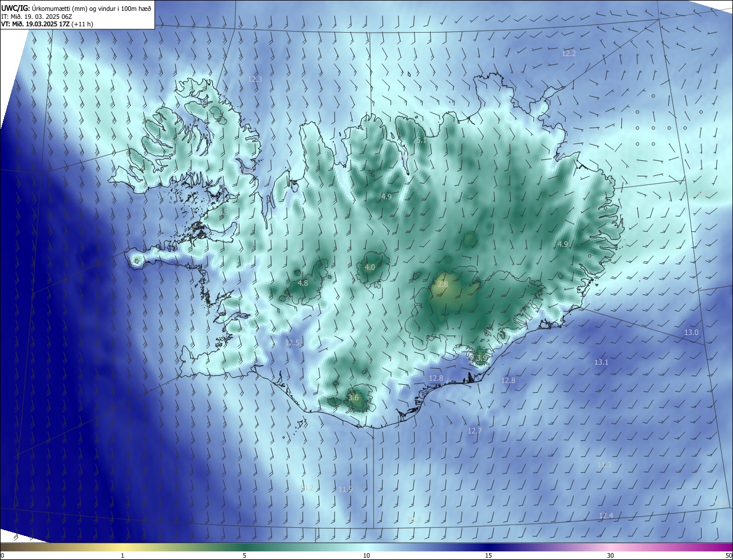Click the 15 tick on the color scale
The image size is (733, 560).
488,556
